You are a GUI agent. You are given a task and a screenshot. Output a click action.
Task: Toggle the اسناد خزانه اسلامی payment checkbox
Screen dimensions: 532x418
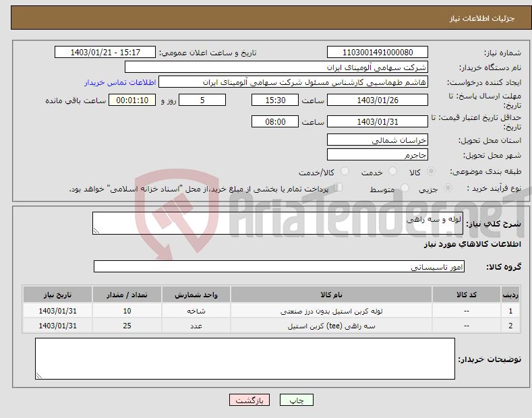click(x=338, y=187)
